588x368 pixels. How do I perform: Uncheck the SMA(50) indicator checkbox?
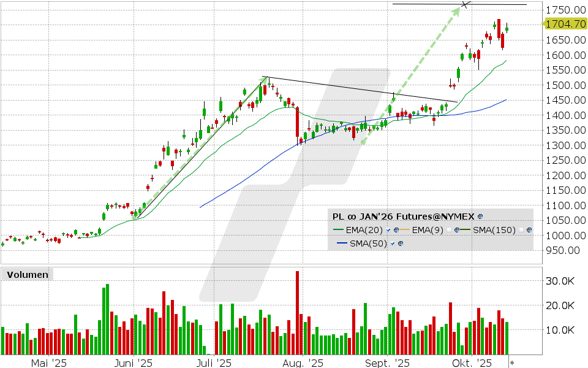[x=393, y=243]
